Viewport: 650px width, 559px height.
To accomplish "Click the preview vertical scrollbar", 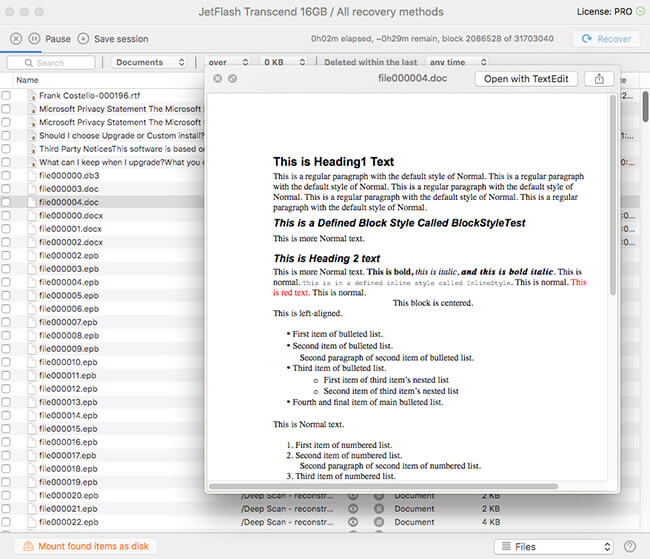I will [x=613, y=195].
